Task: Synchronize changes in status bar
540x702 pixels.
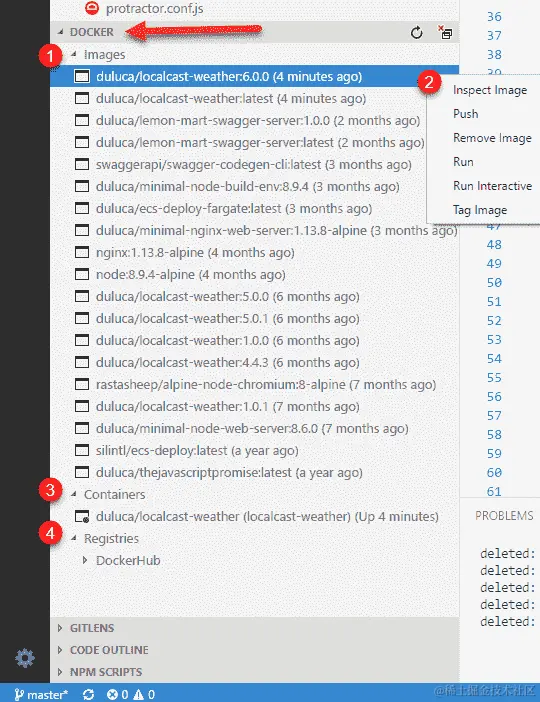Action: [89, 694]
